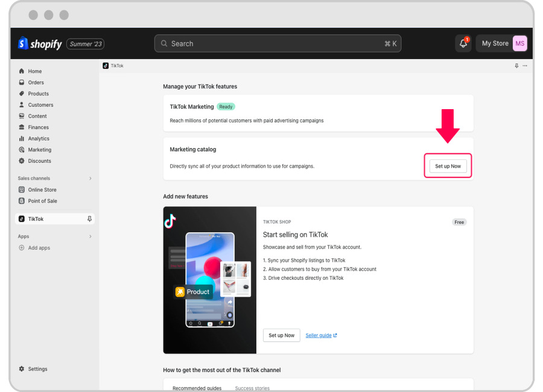The height and width of the screenshot is (392, 543).
Task: Expand the Apps section
Action: [x=90, y=236]
